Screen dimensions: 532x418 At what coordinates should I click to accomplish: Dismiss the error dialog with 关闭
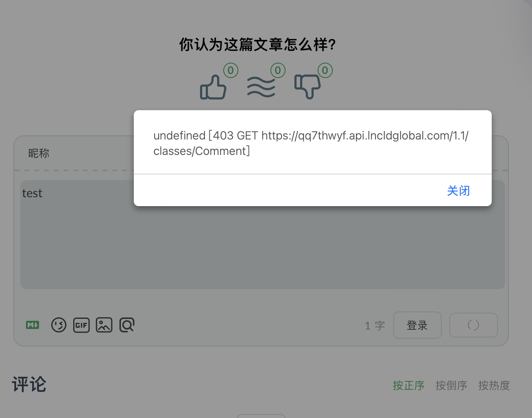tap(458, 190)
